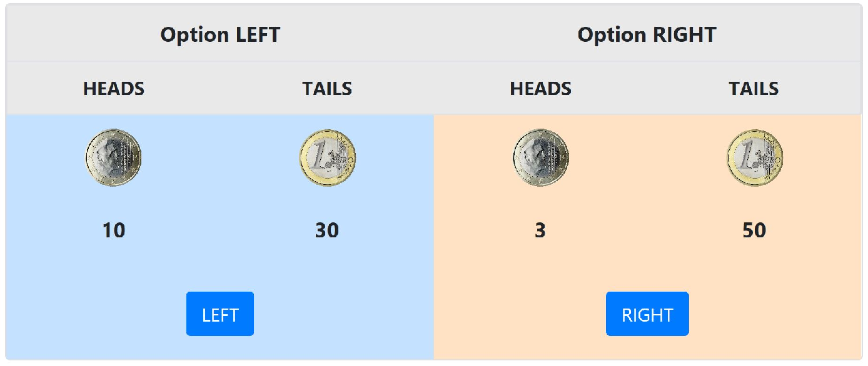Image resolution: width=868 pixels, height=366 pixels.
Task: Select the heads coin under Option RIGHT
Action: (x=540, y=157)
